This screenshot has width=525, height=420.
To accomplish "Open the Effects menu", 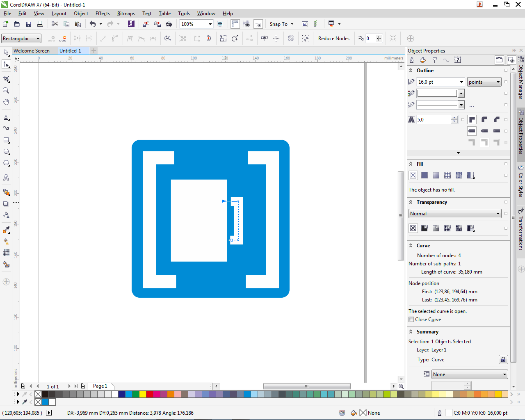I will tap(103, 14).
